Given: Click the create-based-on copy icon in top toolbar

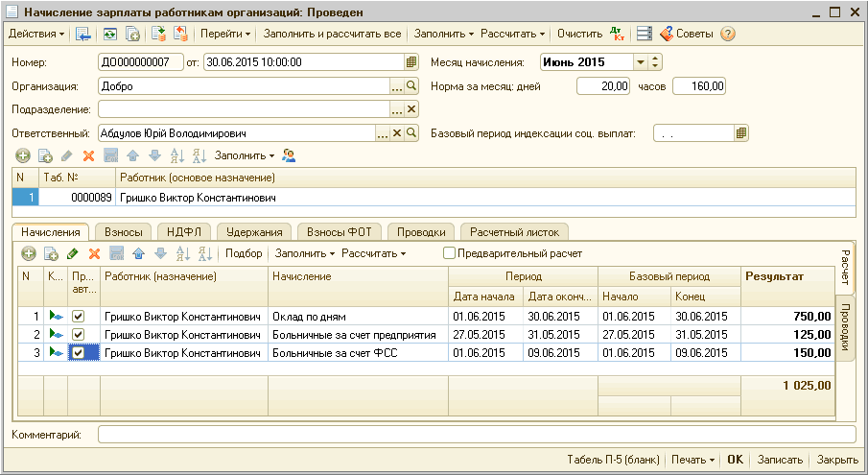Looking at the screenshot, I should click(x=133, y=34).
